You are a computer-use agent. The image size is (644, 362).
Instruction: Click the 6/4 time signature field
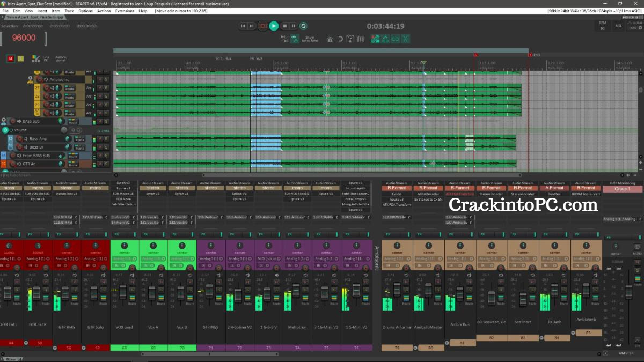pyautogui.click(x=618, y=26)
